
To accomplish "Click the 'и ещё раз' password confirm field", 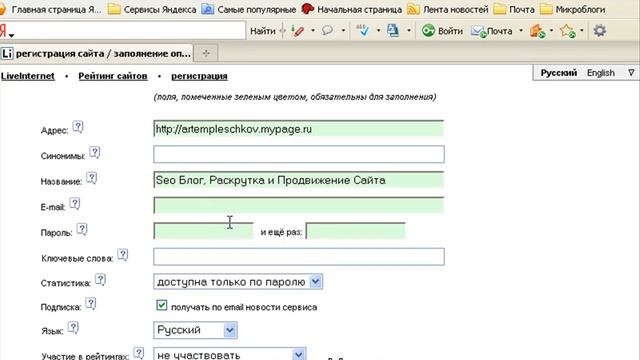I will click(x=356, y=231).
